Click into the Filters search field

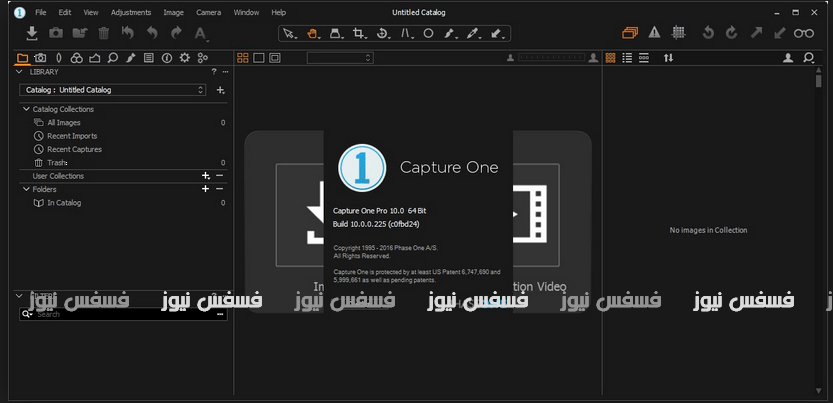click(x=125, y=314)
